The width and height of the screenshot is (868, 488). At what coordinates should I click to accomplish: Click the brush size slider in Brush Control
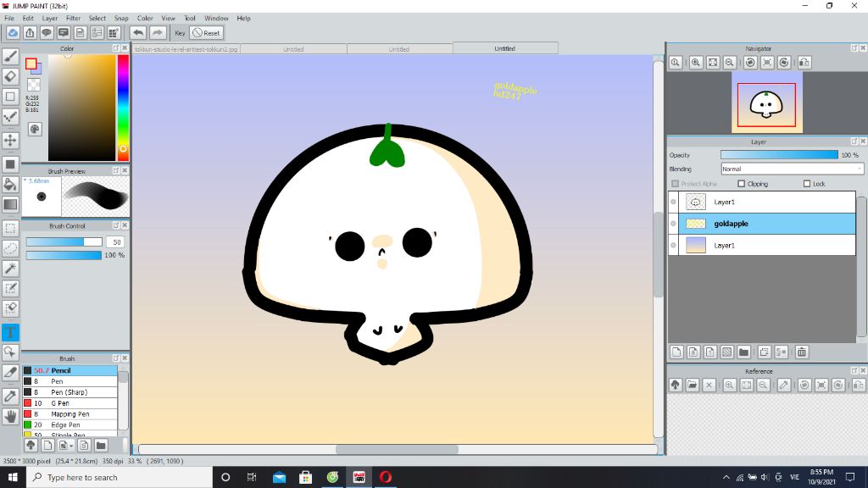[64, 241]
